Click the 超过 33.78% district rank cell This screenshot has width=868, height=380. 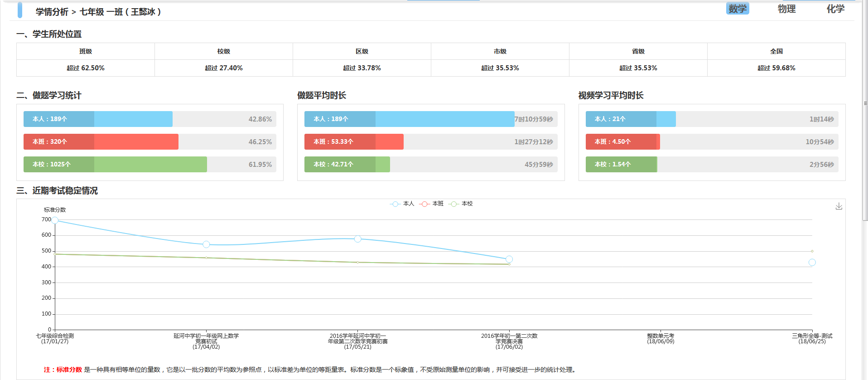[x=362, y=68]
